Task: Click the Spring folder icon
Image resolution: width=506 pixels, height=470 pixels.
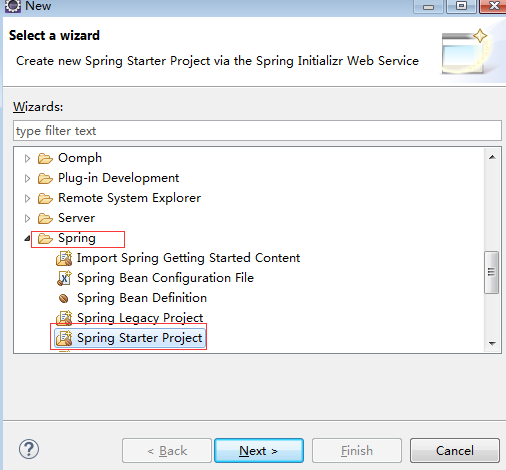Action: pyautogui.click(x=45, y=238)
